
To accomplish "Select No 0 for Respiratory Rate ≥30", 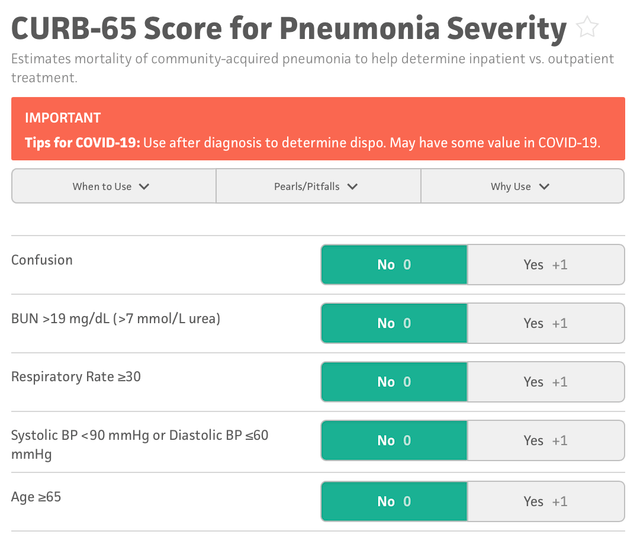I will [394, 382].
